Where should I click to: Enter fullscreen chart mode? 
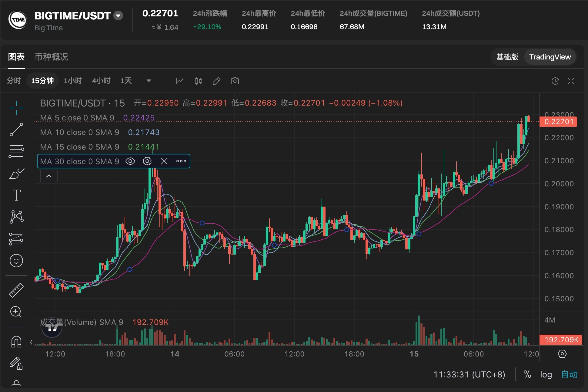pyautogui.click(x=571, y=81)
